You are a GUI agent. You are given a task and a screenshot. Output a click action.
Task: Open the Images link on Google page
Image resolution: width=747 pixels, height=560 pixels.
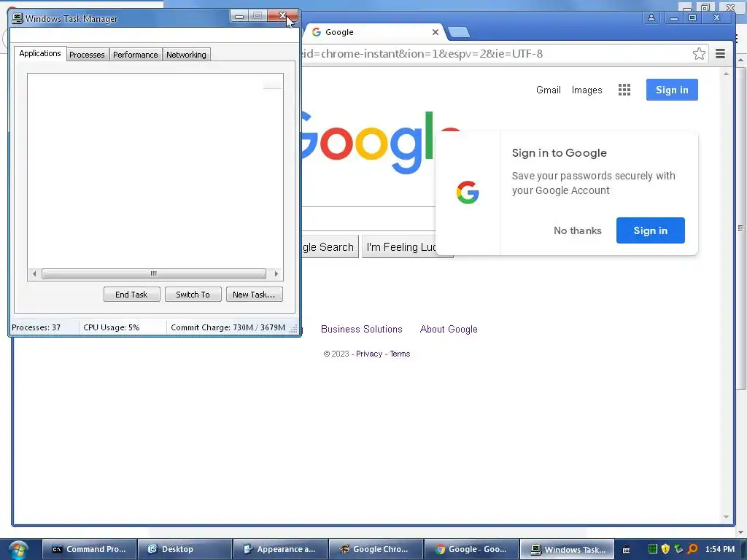587,90
